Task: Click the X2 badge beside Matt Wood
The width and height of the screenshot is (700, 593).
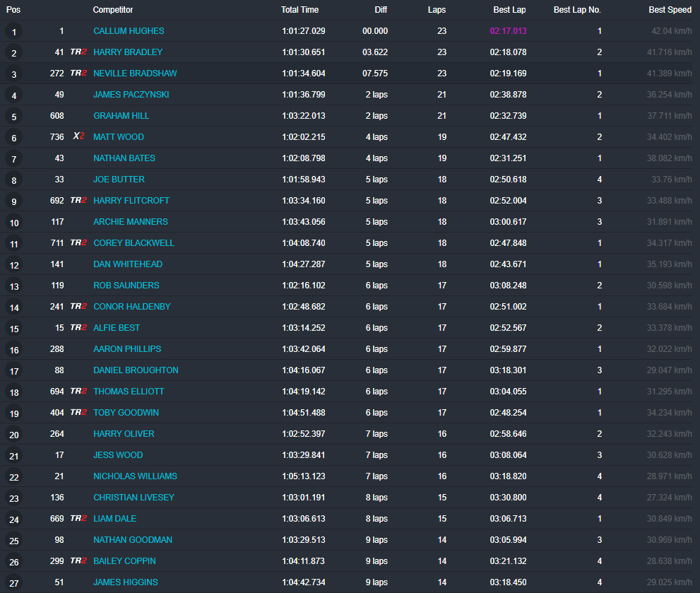Action: click(78, 137)
